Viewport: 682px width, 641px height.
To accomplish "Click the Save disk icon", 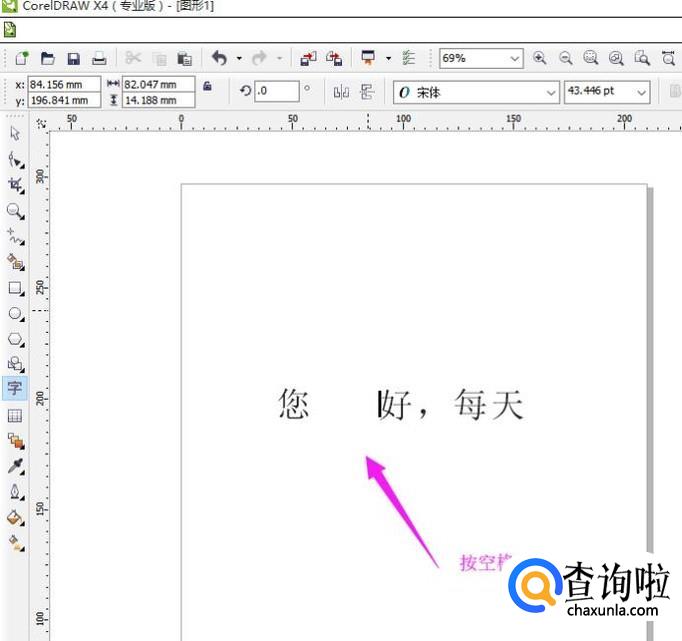I will [x=73, y=59].
